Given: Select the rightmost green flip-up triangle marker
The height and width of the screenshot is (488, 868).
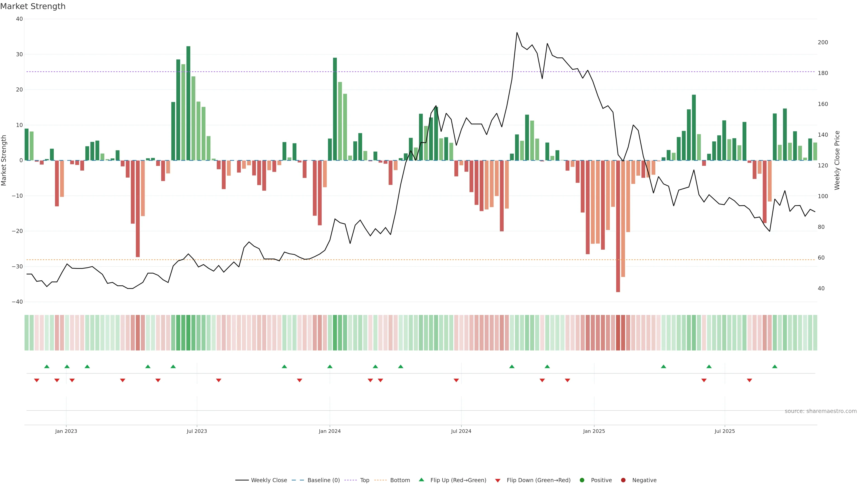Looking at the screenshot, I should [x=775, y=366].
